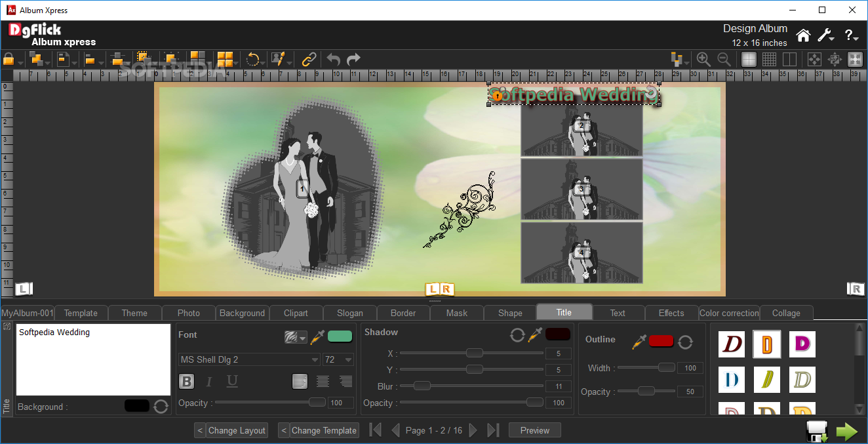Click the lock icon in toolbar
The height and width of the screenshot is (444, 868).
(x=9, y=59)
